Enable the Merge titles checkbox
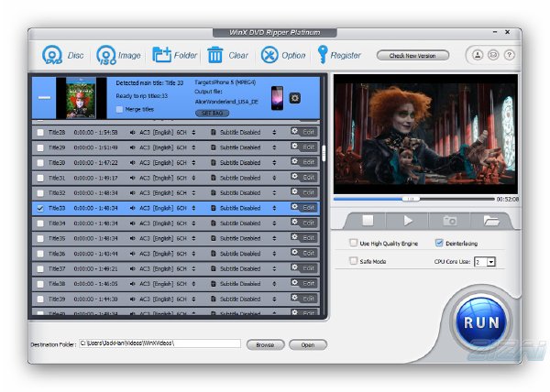The height and width of the screenshot is (392, 550). coord(119,109)
